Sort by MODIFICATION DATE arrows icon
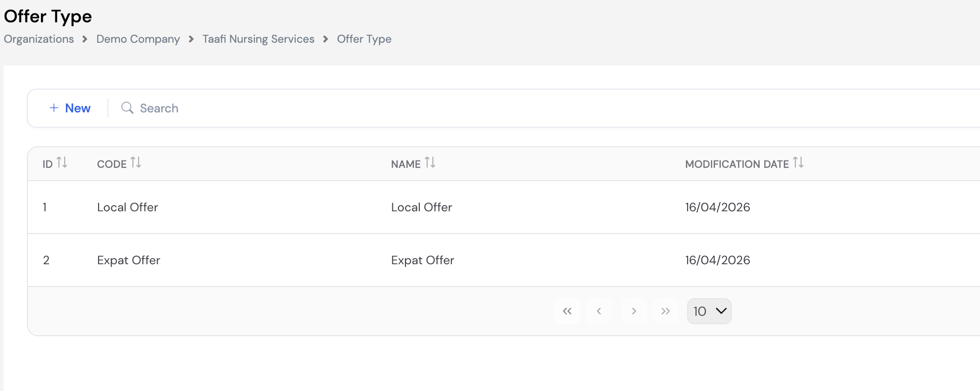980x391 pixels. pos(798,163)
